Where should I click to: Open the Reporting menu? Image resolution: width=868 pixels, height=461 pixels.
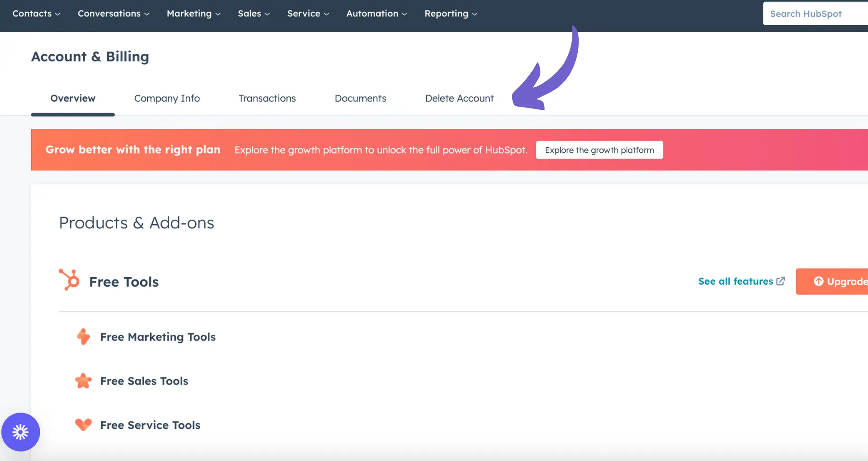(451, 14)
